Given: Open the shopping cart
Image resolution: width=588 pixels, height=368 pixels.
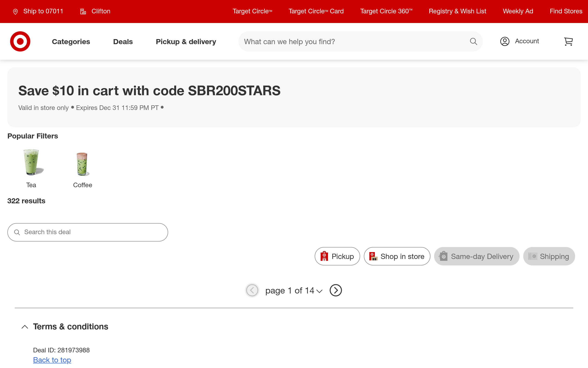Looking at the screenshot, I should click(568, 41).
